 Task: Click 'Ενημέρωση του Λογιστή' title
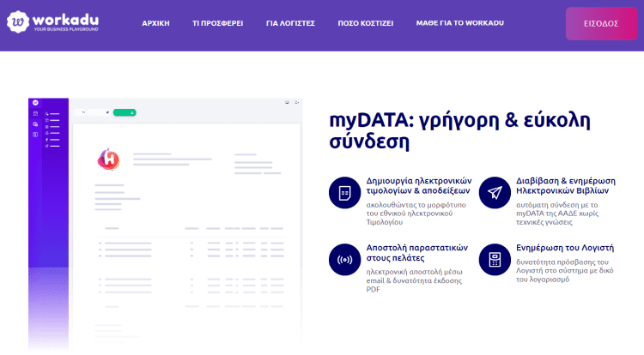point(565,248)
